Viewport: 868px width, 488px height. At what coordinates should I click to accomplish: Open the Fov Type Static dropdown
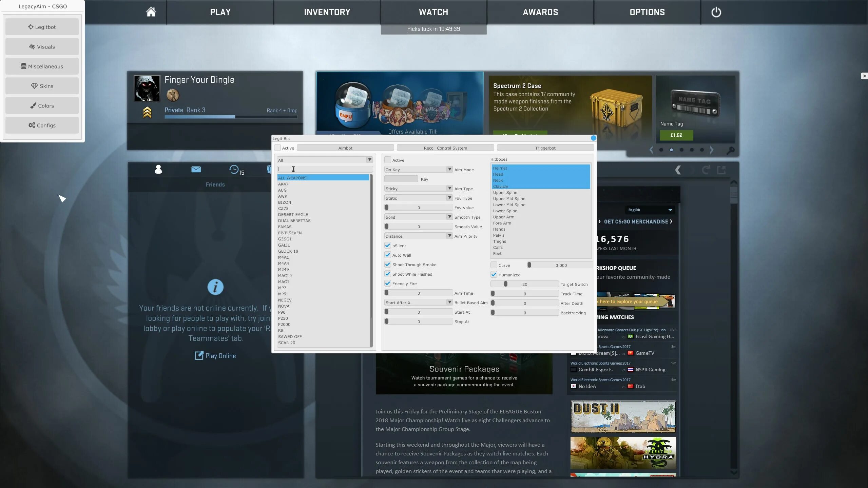419,198
